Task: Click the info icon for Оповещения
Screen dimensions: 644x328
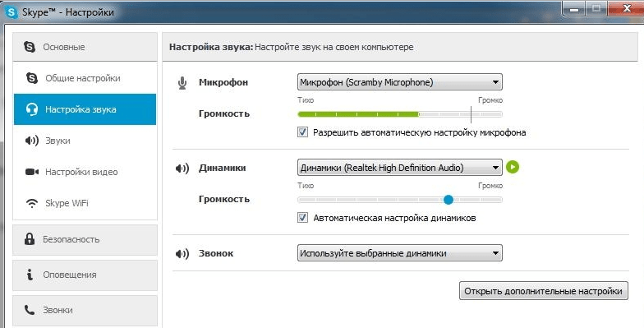Action: (x=30, y=275)
